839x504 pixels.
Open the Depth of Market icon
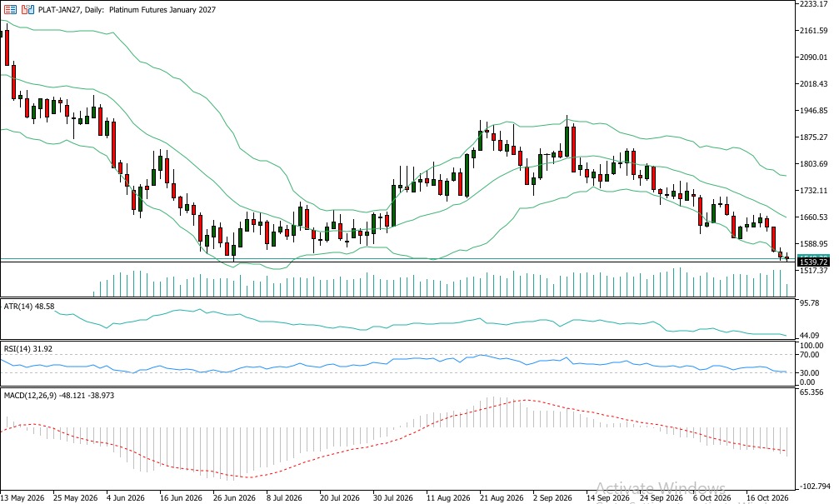click(x=10, y=10)
